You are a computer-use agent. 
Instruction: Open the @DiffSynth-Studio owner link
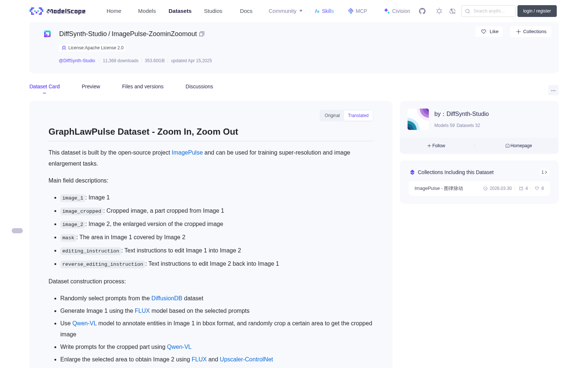tap(77, 61)
